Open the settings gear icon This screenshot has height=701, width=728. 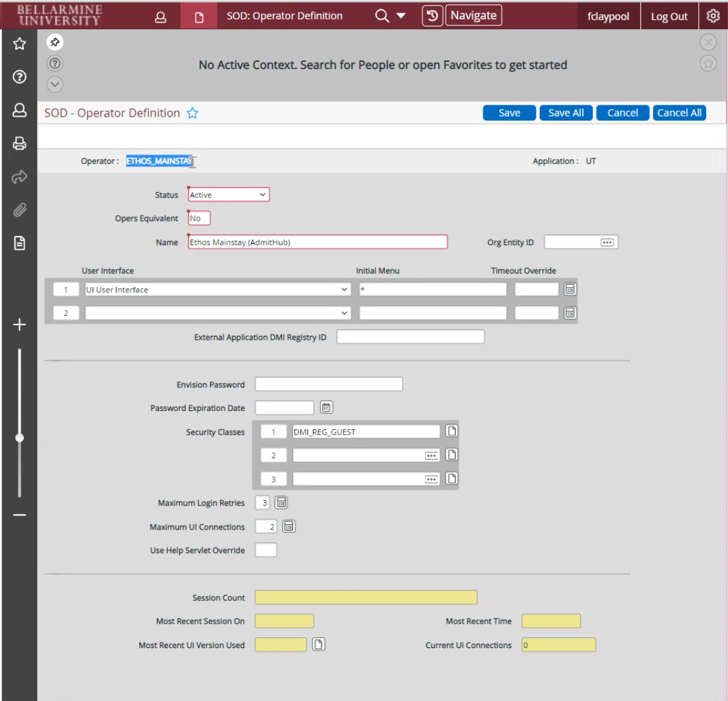(713, 17)
